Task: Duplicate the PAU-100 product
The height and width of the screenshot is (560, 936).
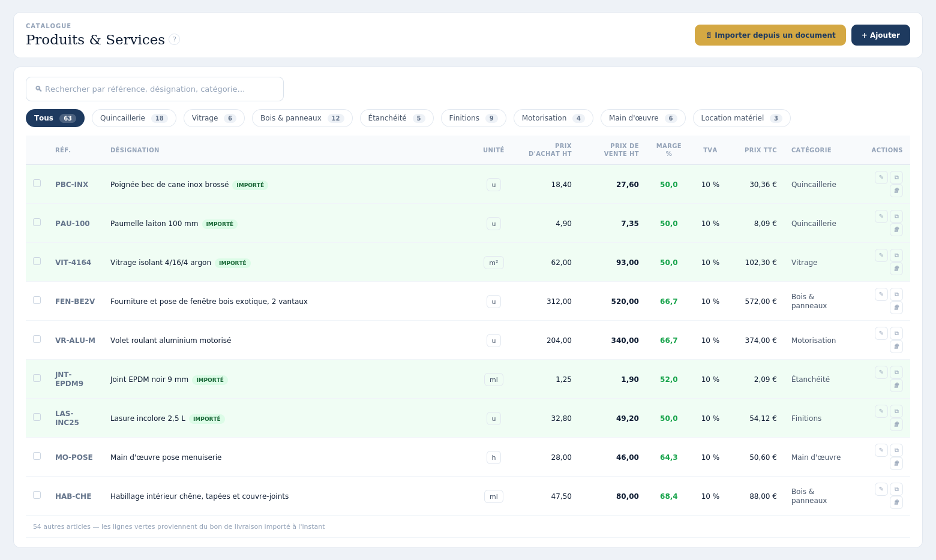Action: coord(896,216)
